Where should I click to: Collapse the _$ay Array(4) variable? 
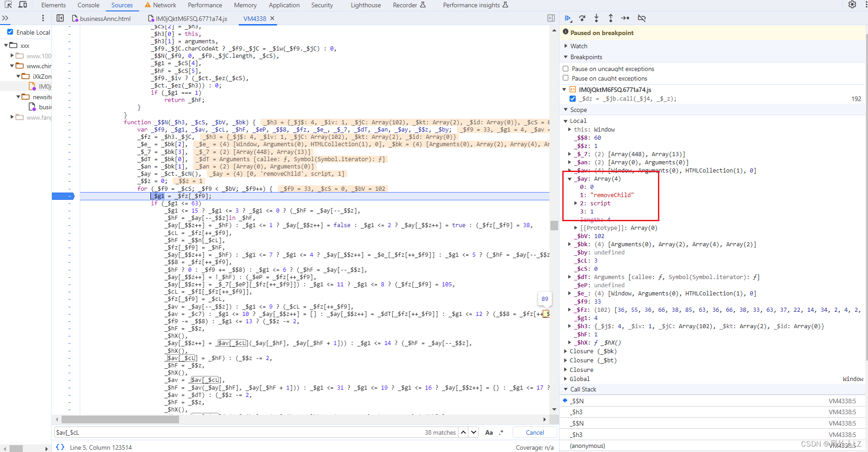coord(570,179)
